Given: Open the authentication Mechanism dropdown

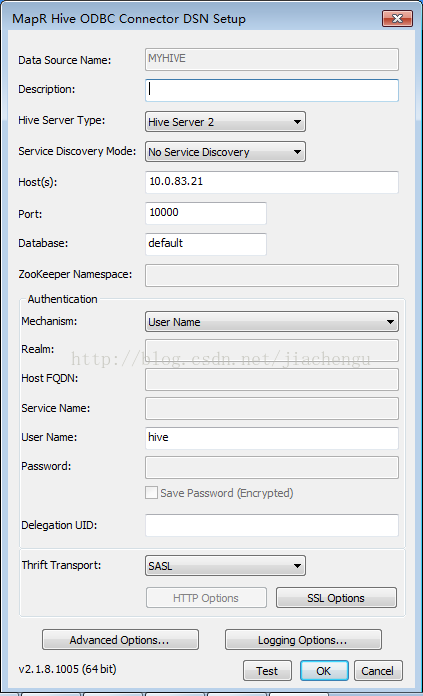Looking at the screenshot, I should click(272, 322).
